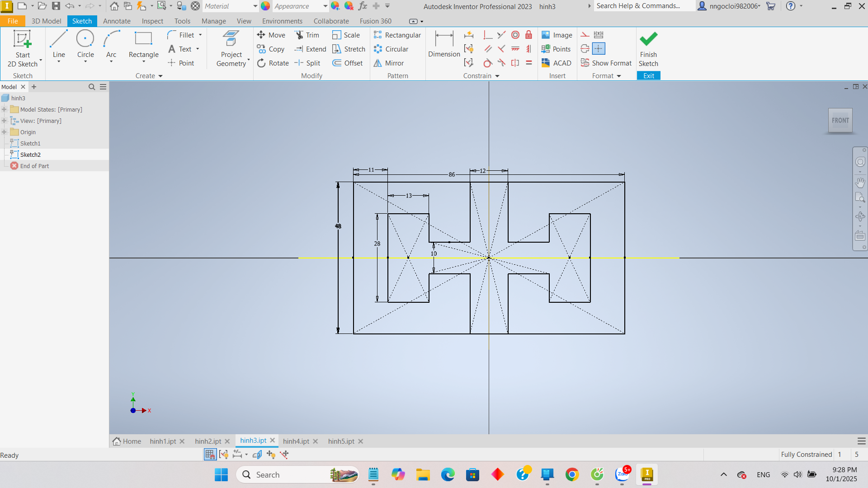The image size is (868, 488).
Task: Toggle Centerline format option
Action: [x=585, y=49]
